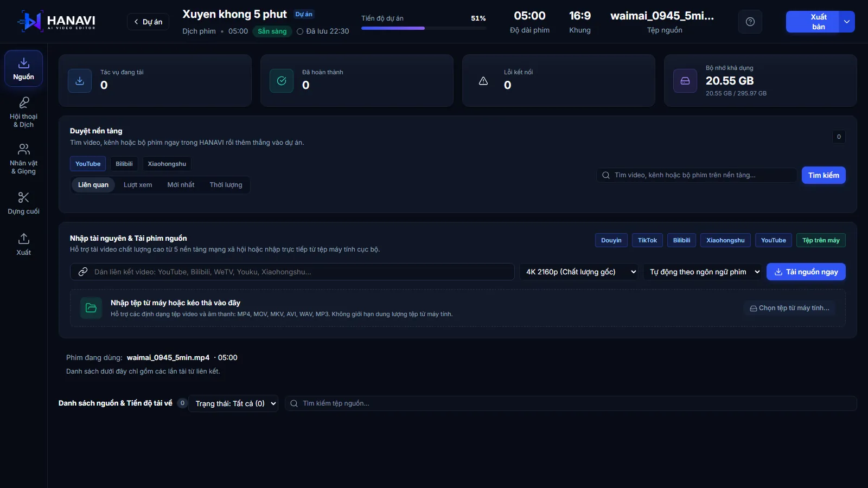Click the help question mark icon

750,22
